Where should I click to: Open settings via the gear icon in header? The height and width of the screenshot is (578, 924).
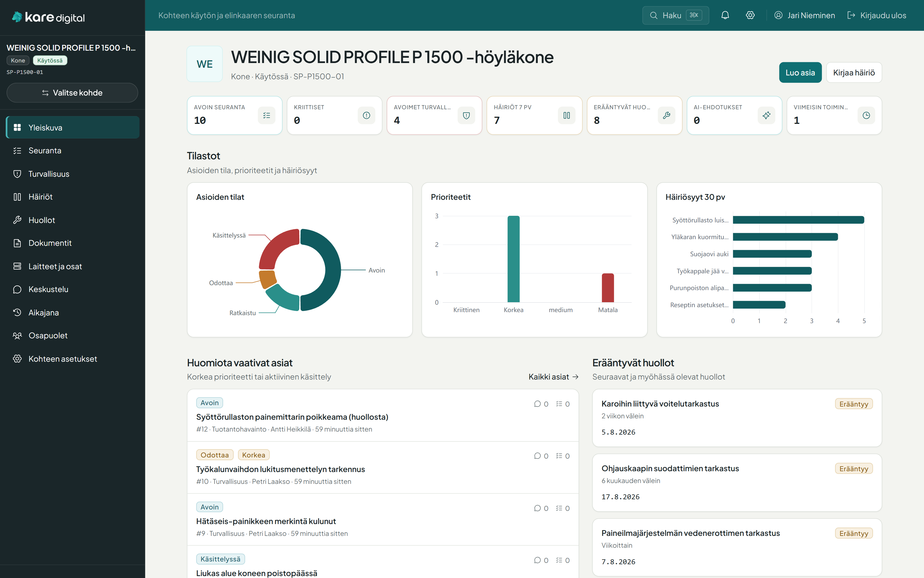point(750,15)
